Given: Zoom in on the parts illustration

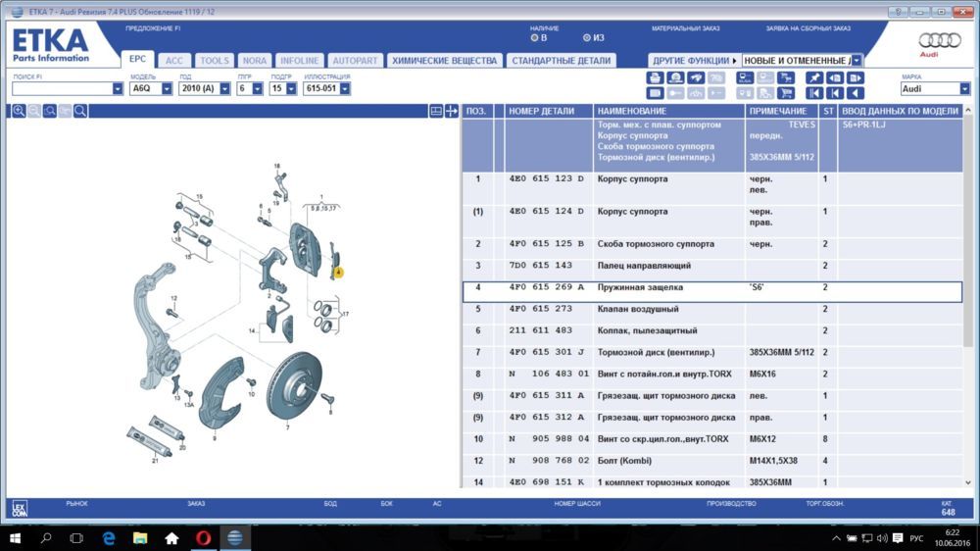Looking at the screenshot, I should coord(19,111).
